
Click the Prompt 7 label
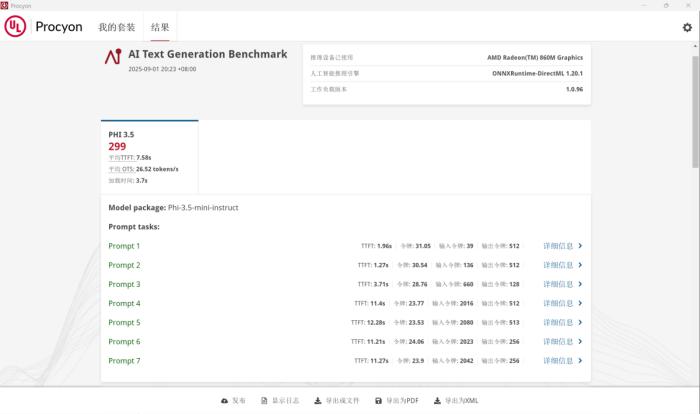click(x=124, y=361)
